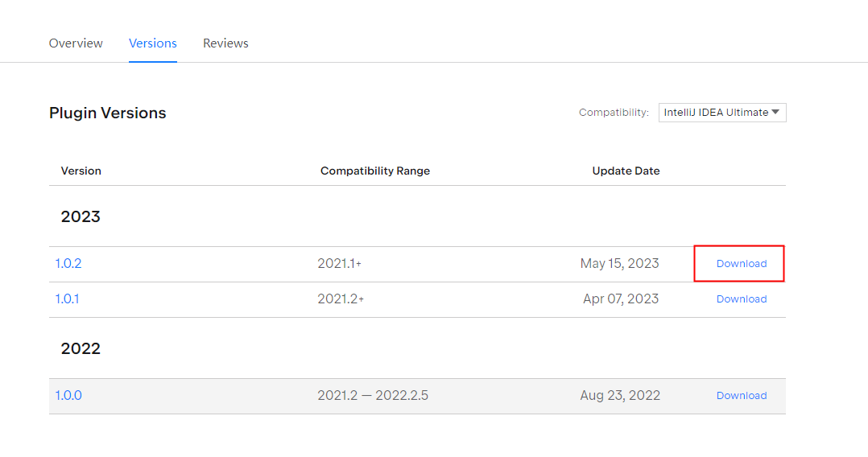Screen dimensions: 868x457
Task: Open the Reviews tab
Action: 225,43
